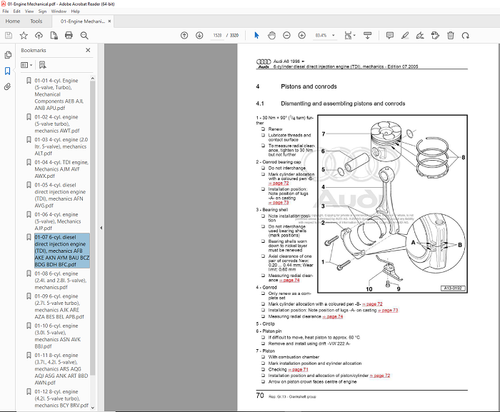Screen dimensions: 500x412
Task: Open bookmark 01-05 4-cyl. diesel AFN AVG
Action: coord(60,195)
